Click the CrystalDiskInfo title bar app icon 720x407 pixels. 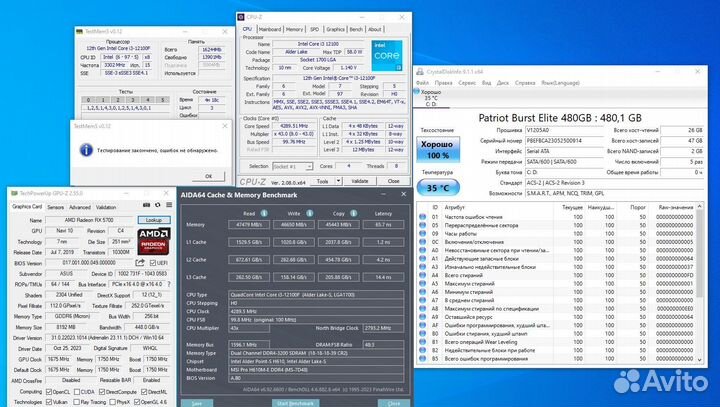(420, 72)
